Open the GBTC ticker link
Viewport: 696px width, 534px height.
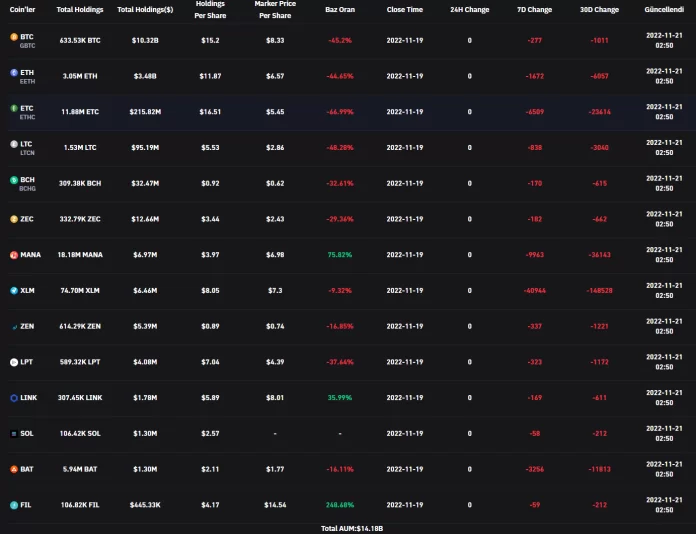[28, 46]
